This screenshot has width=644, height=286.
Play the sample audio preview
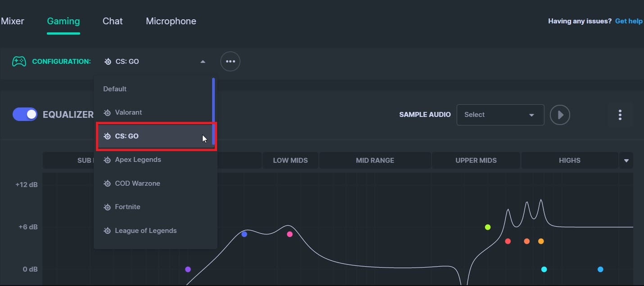560,115
